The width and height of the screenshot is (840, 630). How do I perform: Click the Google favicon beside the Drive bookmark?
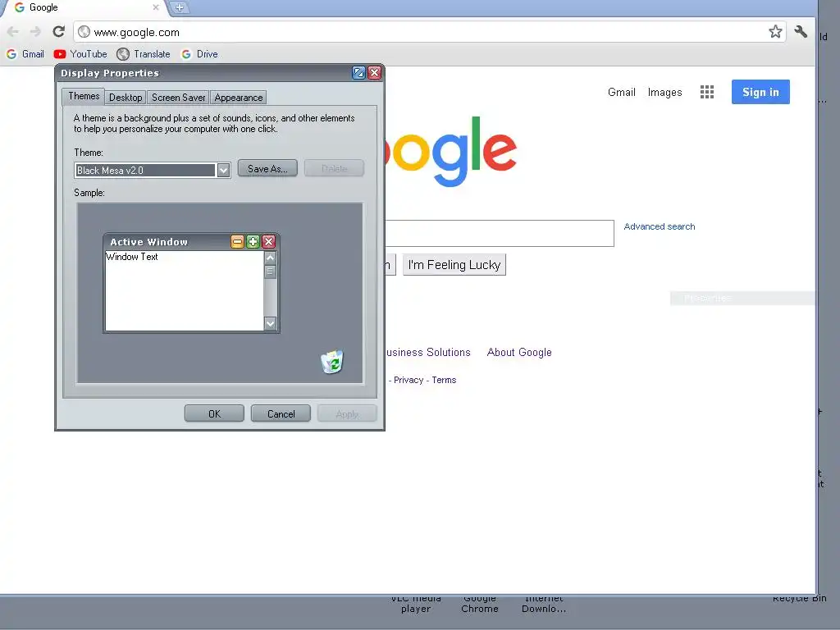[186, 54]
